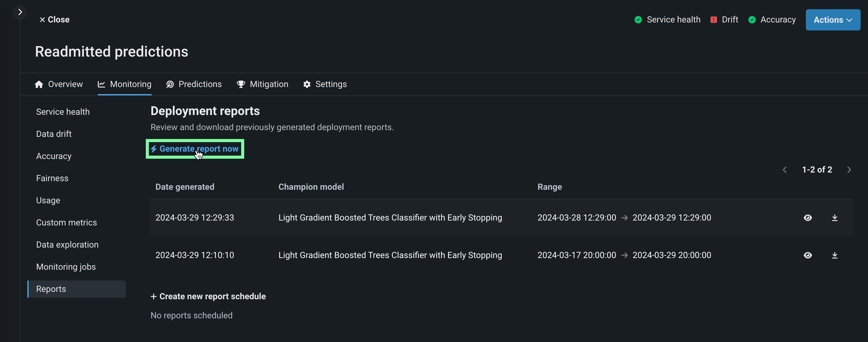
Task: Download the 2024-03-29 12:29:33 report
Action: coord(834,218)
